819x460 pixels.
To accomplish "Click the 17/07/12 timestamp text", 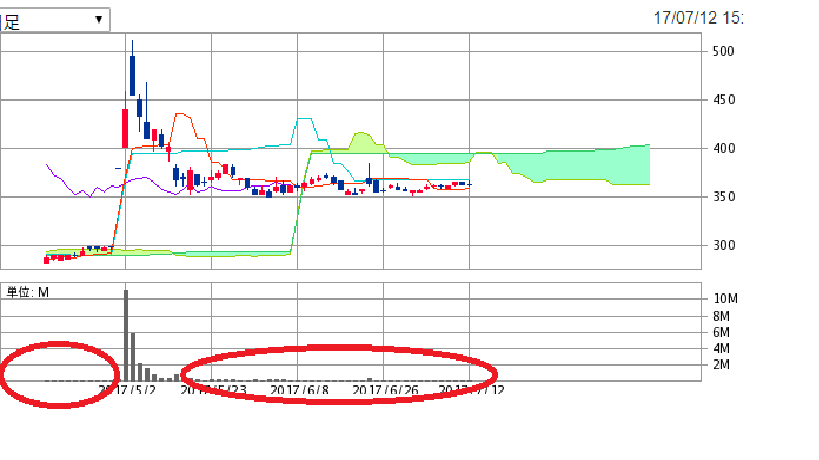I will (698, 18).
